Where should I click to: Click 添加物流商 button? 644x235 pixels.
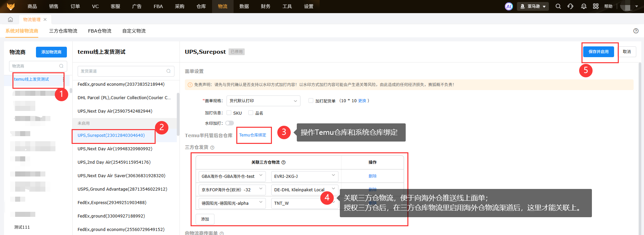51,52
